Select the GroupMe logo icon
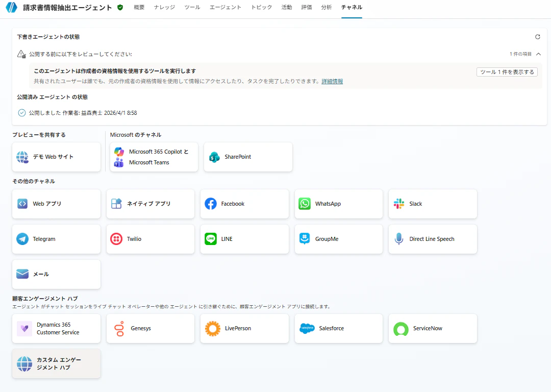Image resolution: width=551 pixels, height=392 pixels. click(305, 239)
